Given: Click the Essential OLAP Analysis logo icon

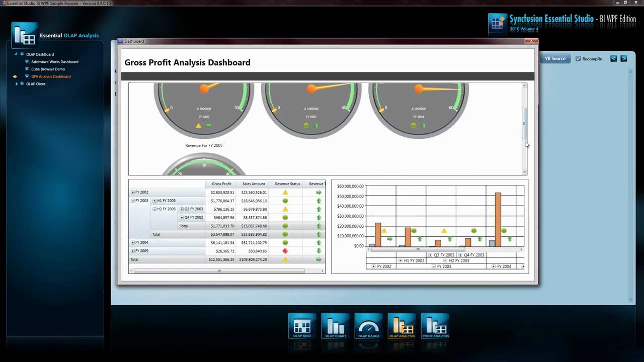Looking at the screenshot, I should pyautogui.click(x=24, y=35).
